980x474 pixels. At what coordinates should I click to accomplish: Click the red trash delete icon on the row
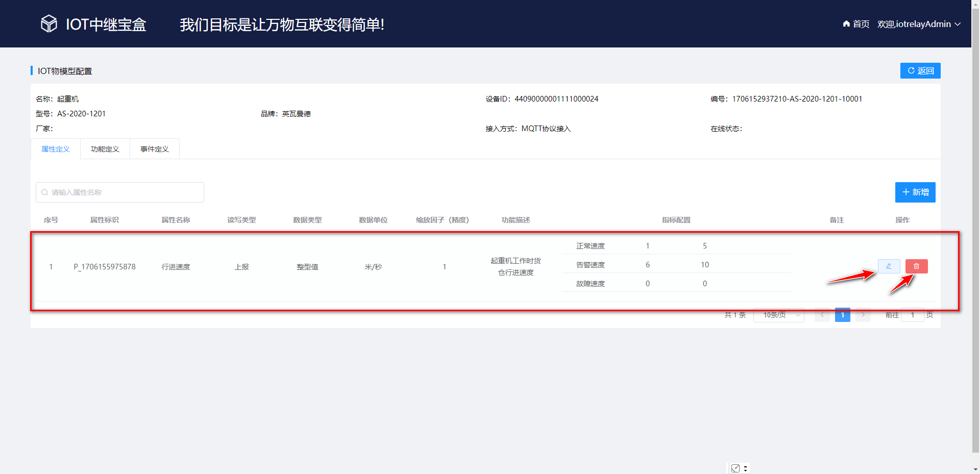(916, 266)
